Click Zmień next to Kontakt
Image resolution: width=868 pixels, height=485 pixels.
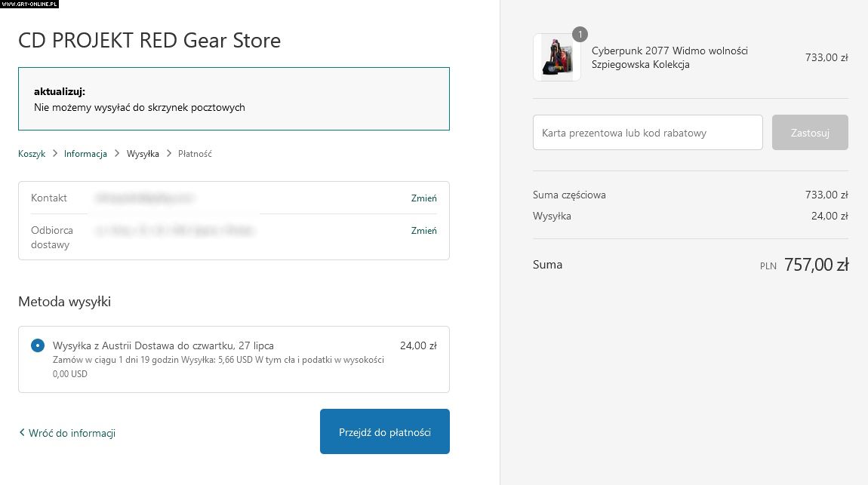423,198
